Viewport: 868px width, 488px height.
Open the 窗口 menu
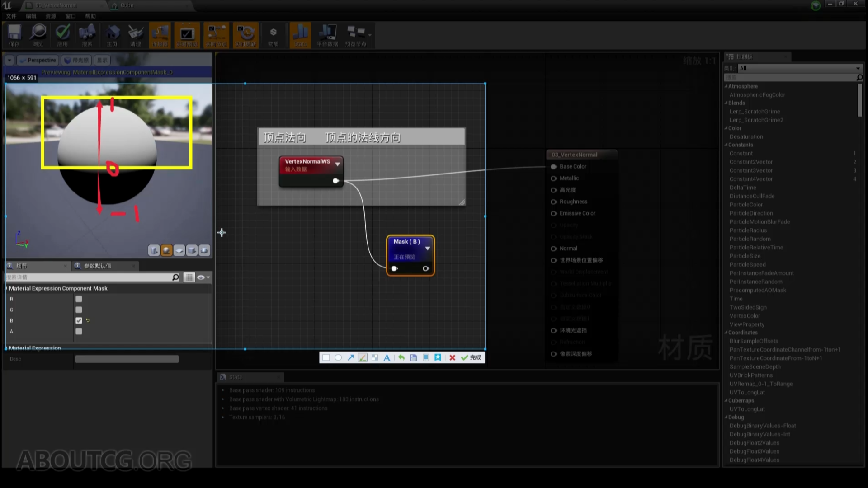click(x=71, y=15)
